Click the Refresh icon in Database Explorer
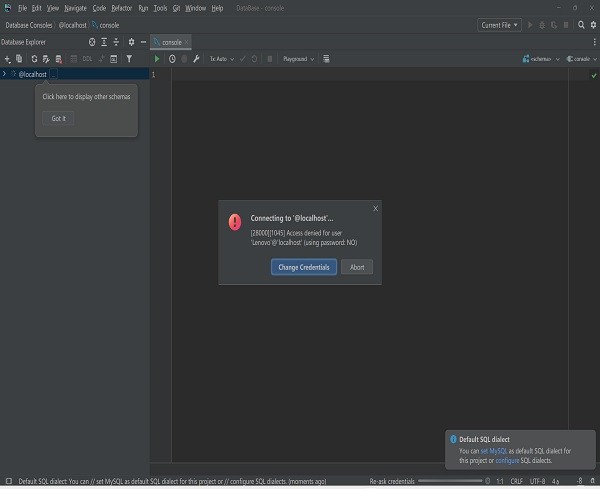This screenshot has width=600, height=489. [x=33, y=59]
